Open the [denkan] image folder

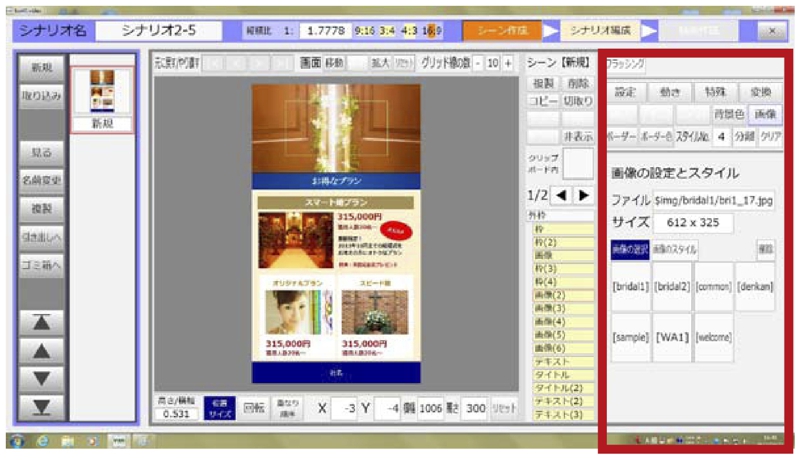click(x=755, y=287)
